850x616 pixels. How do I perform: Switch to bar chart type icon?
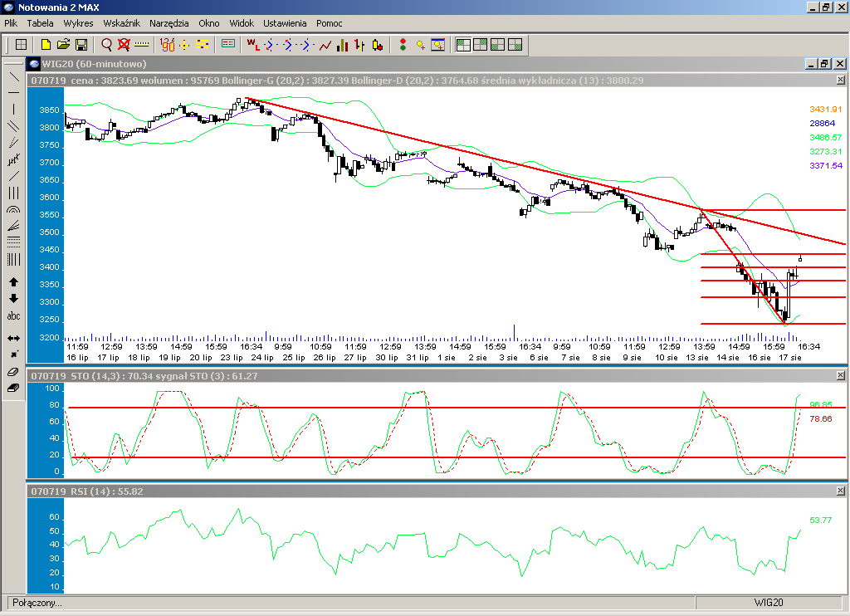pyautogui.click(x=342, y=44)
